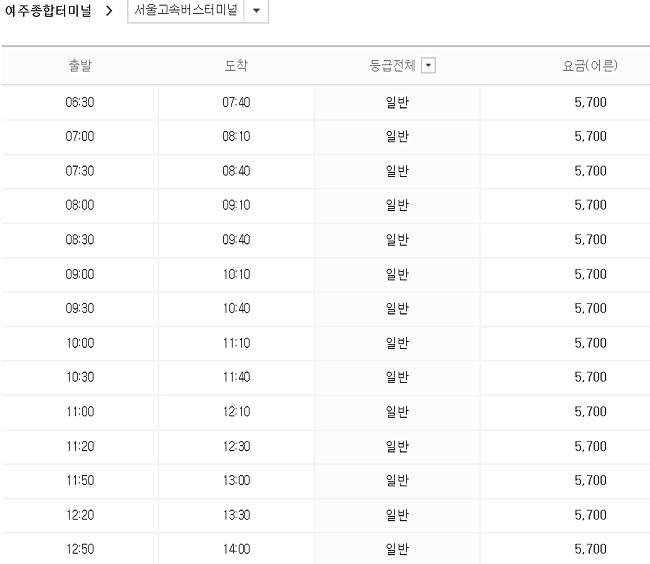This screenshot has height=564, width=650.
Task: Select the 07:30 departure time
Action: pos(80,171)
